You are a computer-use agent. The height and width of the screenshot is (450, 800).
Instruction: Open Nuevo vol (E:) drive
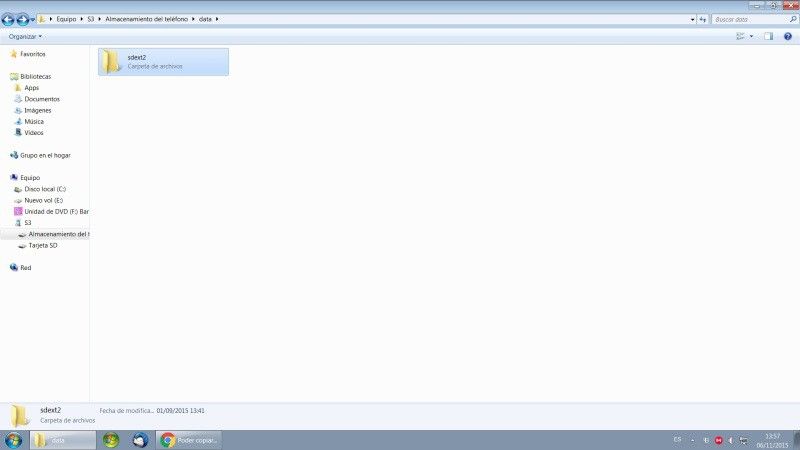point(43,200)
